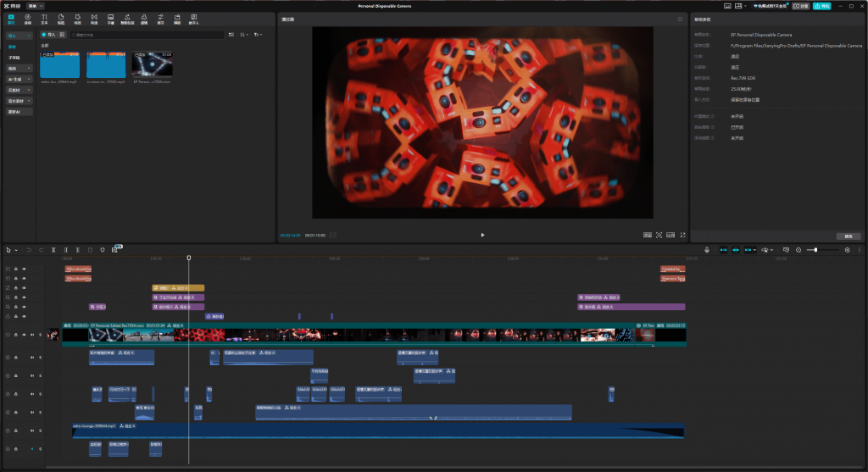
Task: Expand the selection tool mode dropdown arrow
Action: (x=15, y=250)
